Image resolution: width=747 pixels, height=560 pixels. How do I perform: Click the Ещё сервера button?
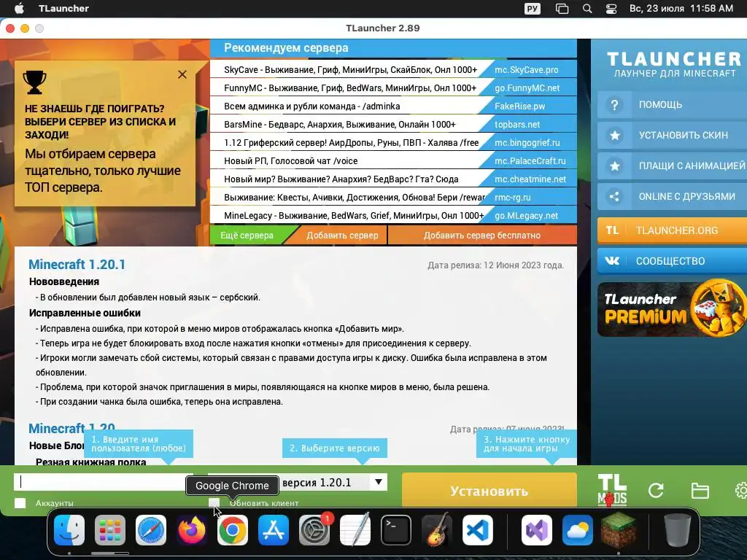point(247,236)
